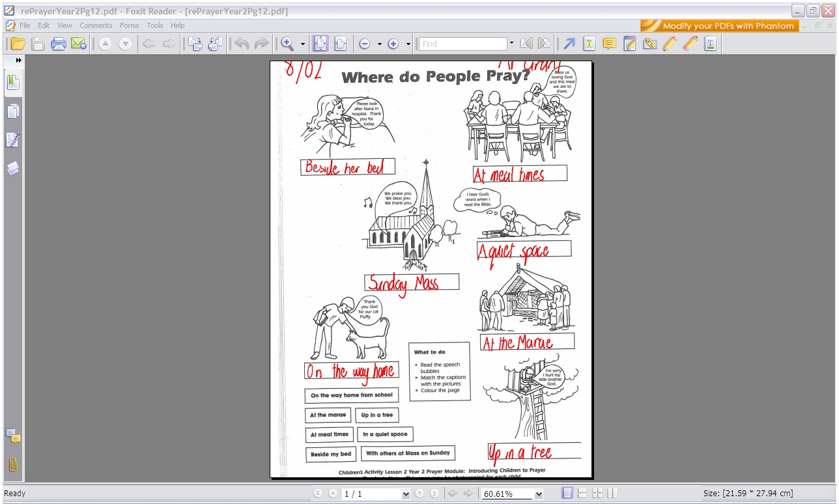This screenshot has height=504, width=839.
Task: Select the blue Arrow annotation tool
Action: [569, 44]
